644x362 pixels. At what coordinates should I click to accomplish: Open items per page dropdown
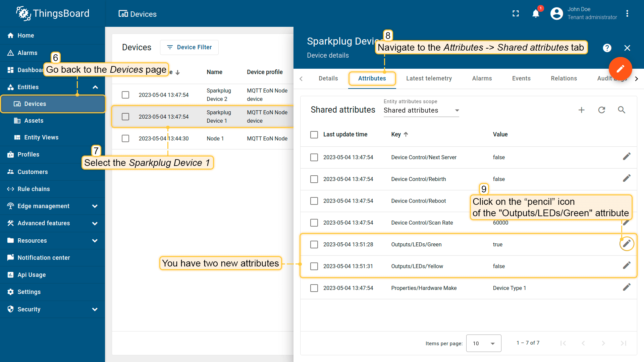[x=484, y=343]
